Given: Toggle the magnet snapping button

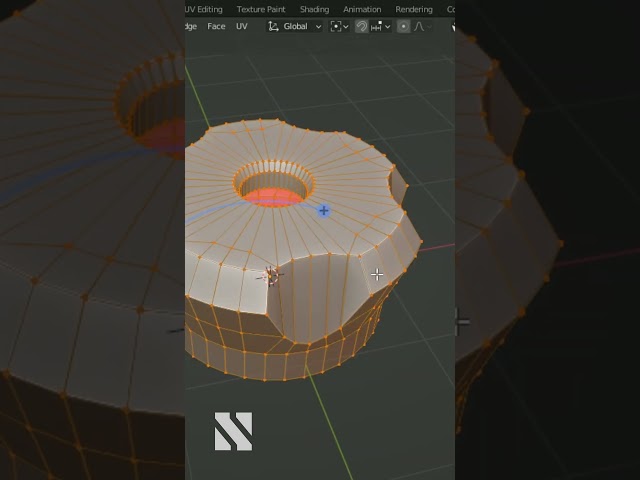Looking at the screenshot, I should 361,27.
